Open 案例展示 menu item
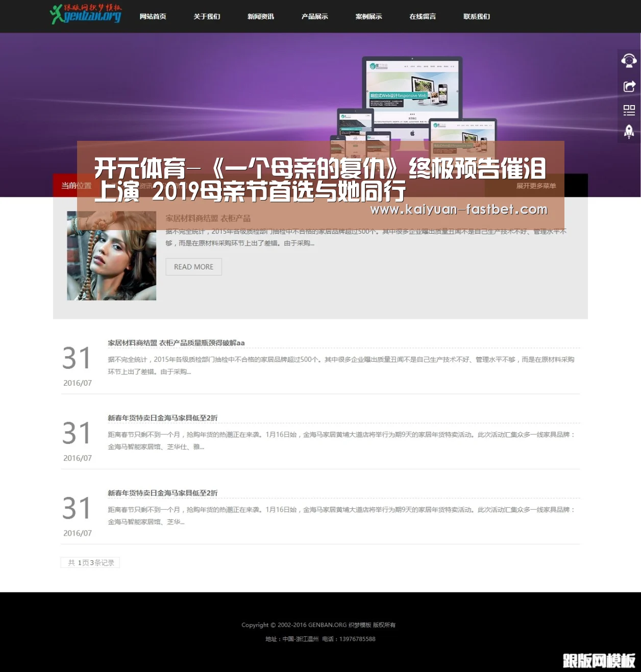 point(369,16)
